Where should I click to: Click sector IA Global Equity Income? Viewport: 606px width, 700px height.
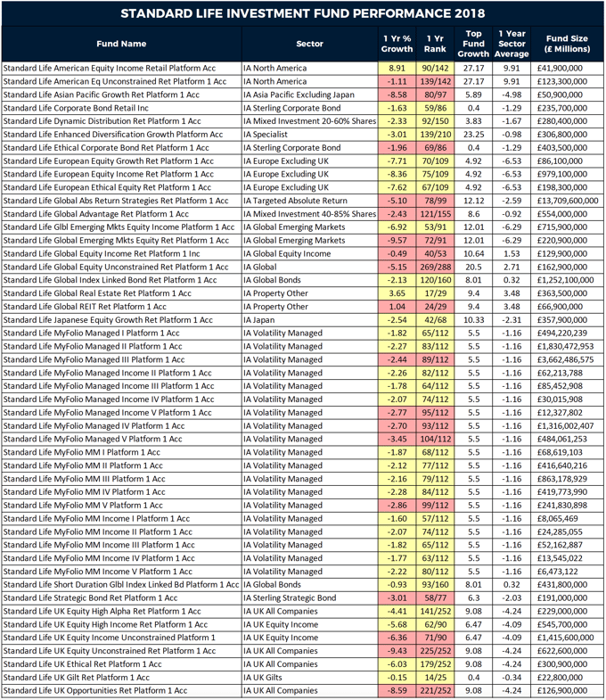(x=287, y=253)
